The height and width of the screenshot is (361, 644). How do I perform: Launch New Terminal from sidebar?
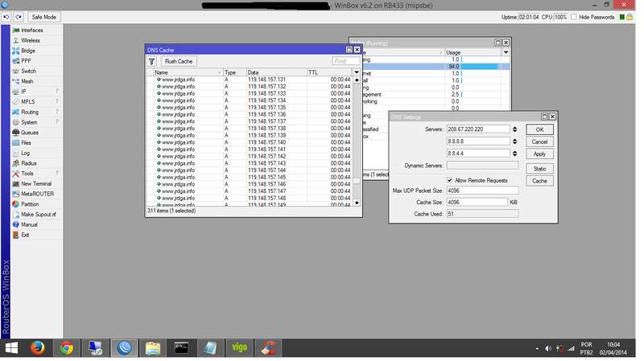pyautogui.click(x=36, y=184)
